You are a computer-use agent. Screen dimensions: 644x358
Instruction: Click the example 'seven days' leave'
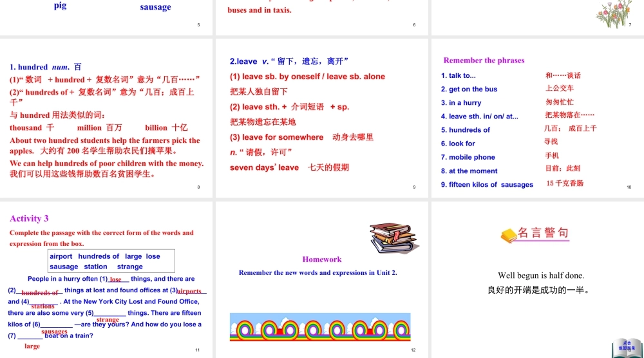[264, 167]
